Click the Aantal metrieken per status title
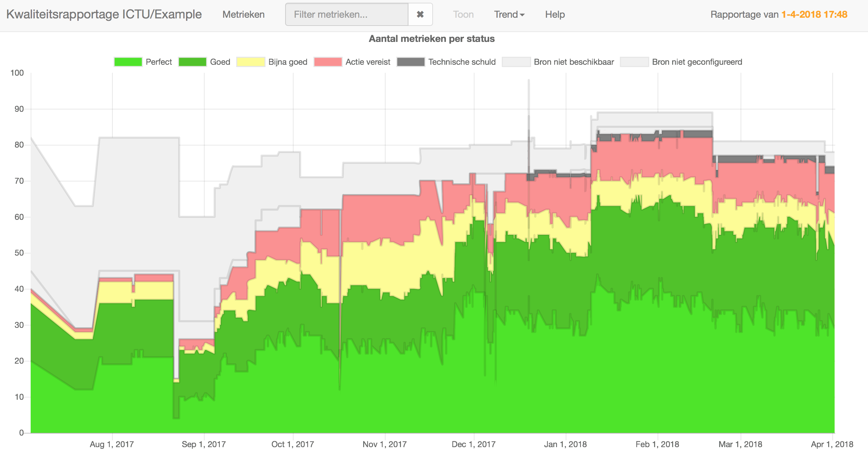The image size is (868, 456). tap(432, 39)
